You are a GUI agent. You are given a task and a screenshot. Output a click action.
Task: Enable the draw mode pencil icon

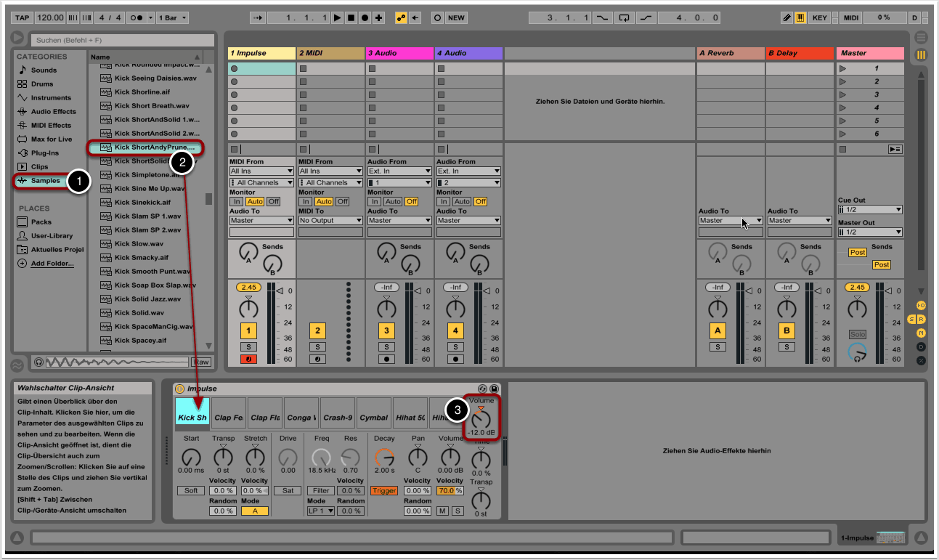[x=787, y=17]
